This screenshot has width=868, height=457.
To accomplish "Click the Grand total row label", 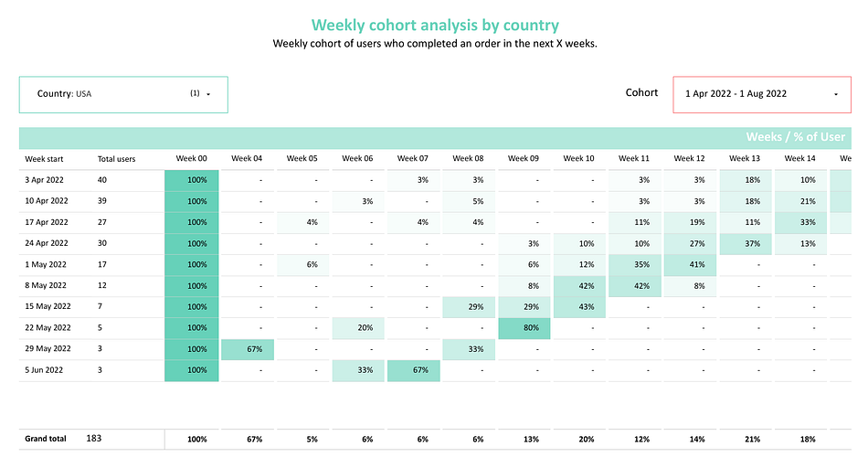I will [x=46, y=439].
